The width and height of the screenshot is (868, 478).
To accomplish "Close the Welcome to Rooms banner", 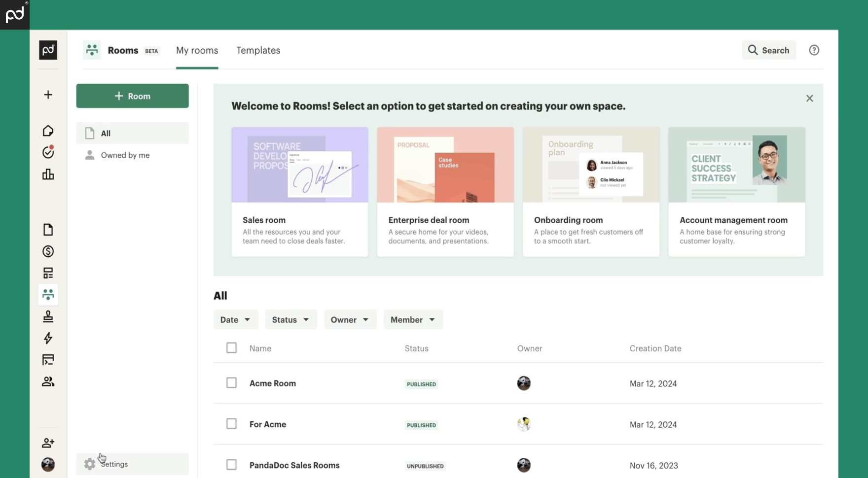I will [x=809, y=99].
